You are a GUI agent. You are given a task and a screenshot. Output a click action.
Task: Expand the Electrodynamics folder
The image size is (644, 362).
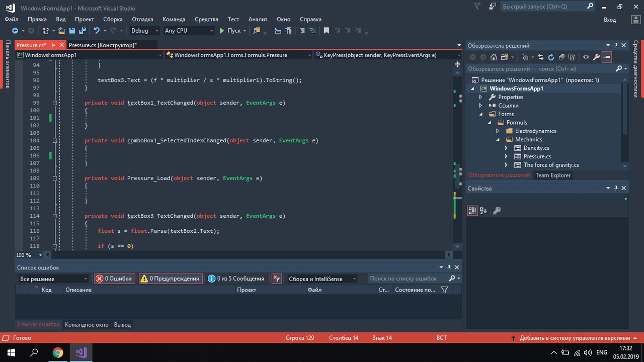[498, 131]
